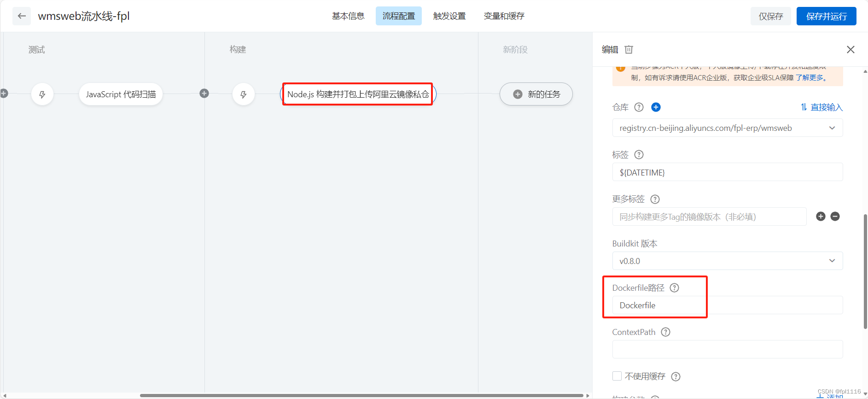Screen dimensions: 868x399
Task: Select the 流程配置 tab
Action: [x=399, y=16]
